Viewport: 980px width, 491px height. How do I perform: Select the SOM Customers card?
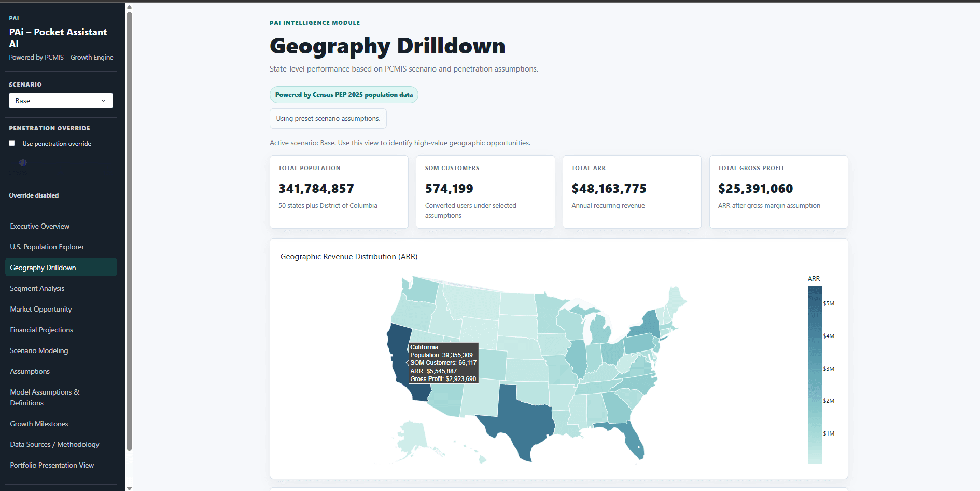pos(485,192)
